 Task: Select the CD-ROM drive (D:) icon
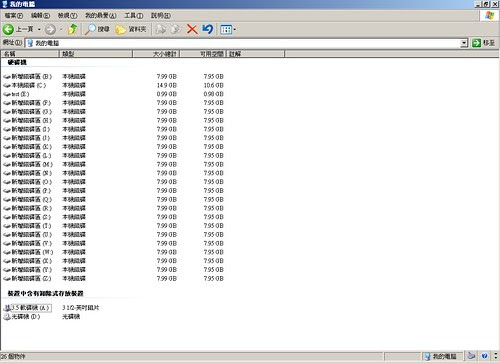[x=7, y=317]
